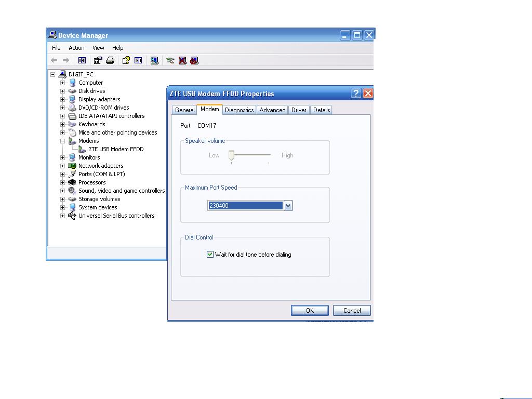Click the Speaker volume slider thumb
This screenshot has height=399, width=532.
tap(231, 155)
